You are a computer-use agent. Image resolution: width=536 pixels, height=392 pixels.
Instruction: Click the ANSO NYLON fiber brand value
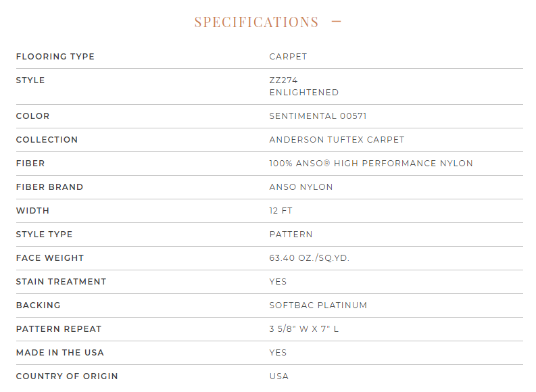[x=301, y=187]
